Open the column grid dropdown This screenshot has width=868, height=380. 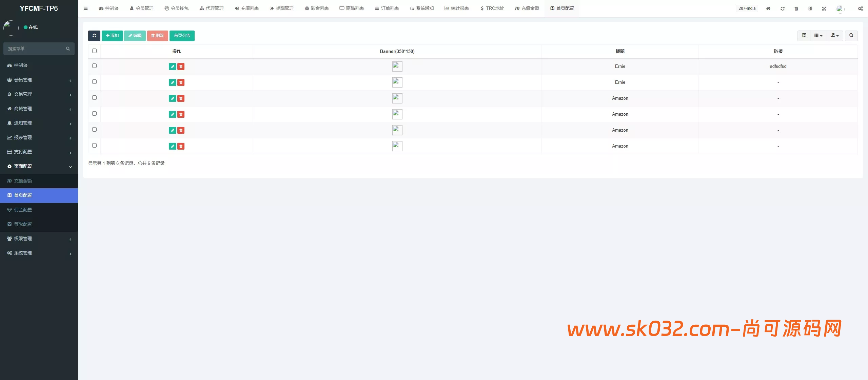point(818,36)
